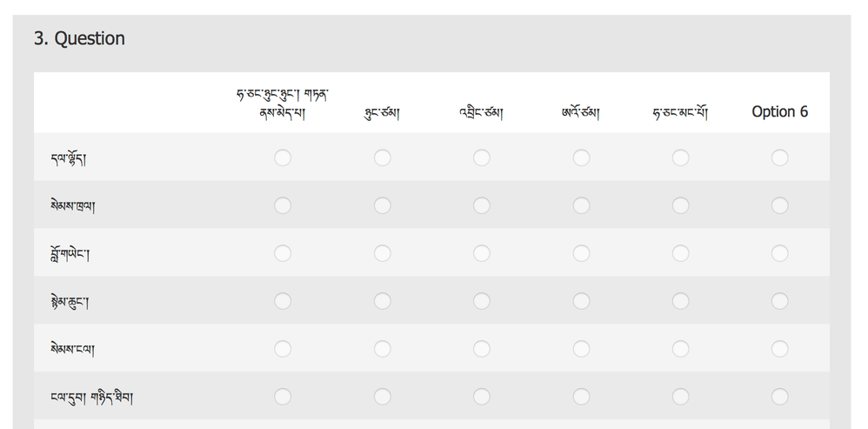Select third column radio in fourth row
The height and width of the screenshot is (429, 868).
click(482, 301)
